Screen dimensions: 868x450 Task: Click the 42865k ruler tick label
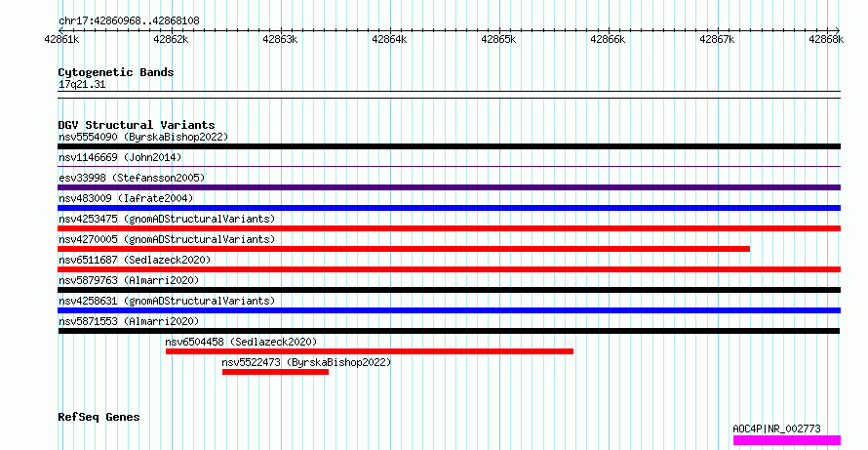[498, 39]
